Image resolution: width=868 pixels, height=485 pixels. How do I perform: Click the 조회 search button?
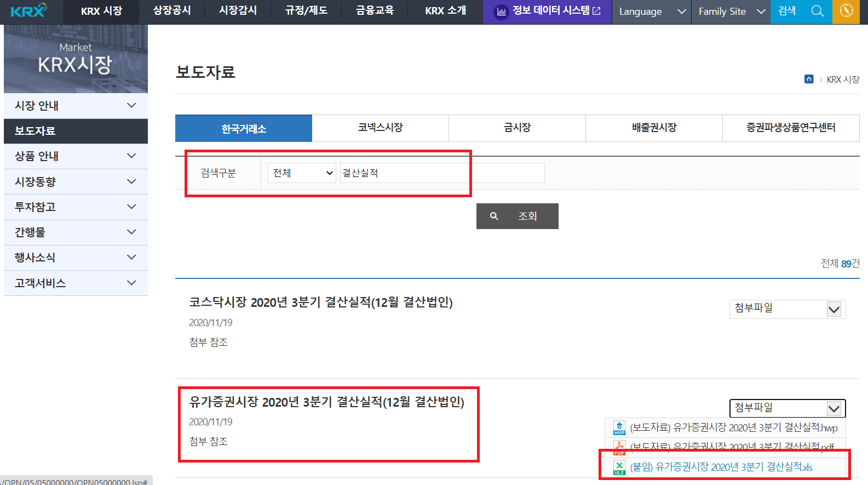(x=518, y=216)
